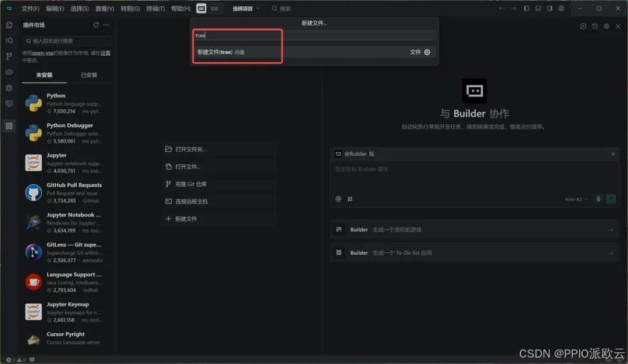
Task: Switch to the 已安装 tab
Action: (89, 75)
